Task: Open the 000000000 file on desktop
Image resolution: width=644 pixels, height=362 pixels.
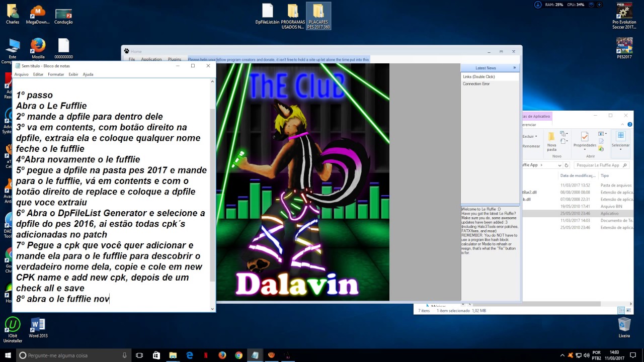Action: 63,49
